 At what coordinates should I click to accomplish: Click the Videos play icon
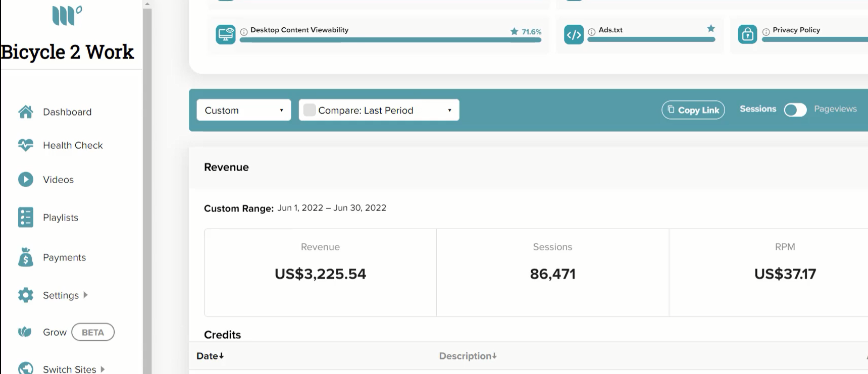tap(26, 179)
